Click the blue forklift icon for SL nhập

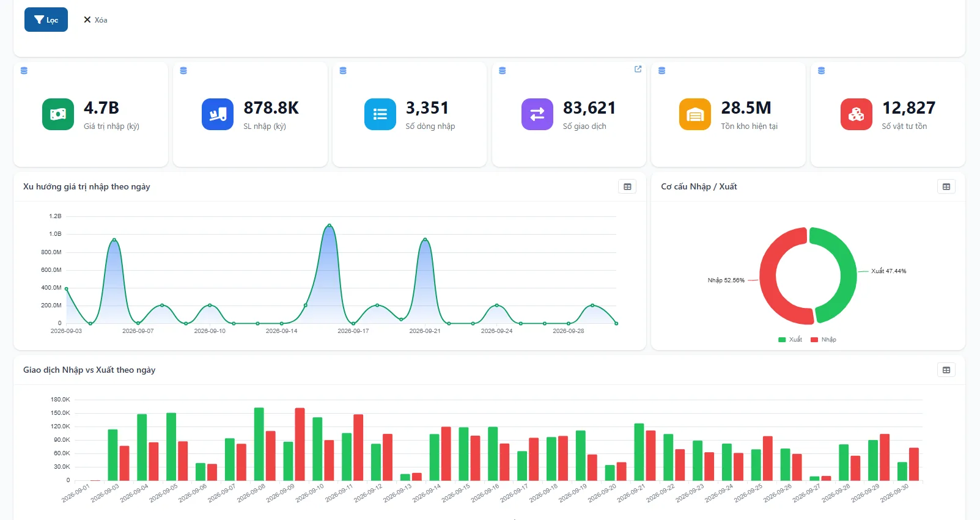218,114
